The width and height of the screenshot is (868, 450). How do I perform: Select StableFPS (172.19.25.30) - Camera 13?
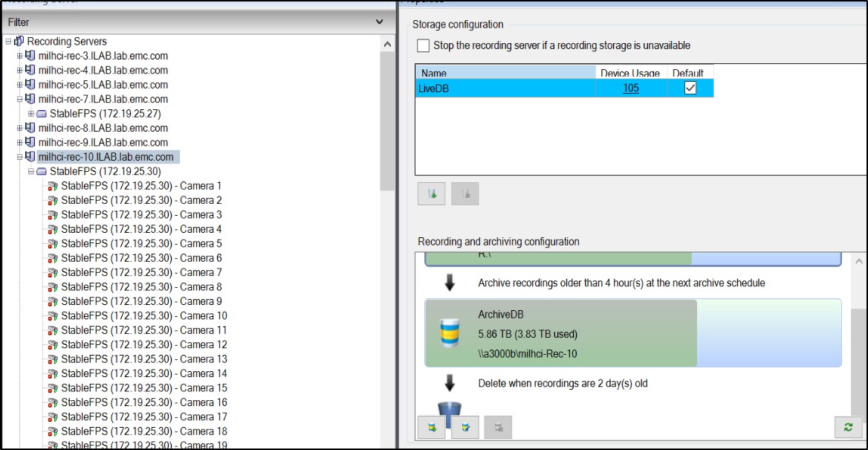144,359
